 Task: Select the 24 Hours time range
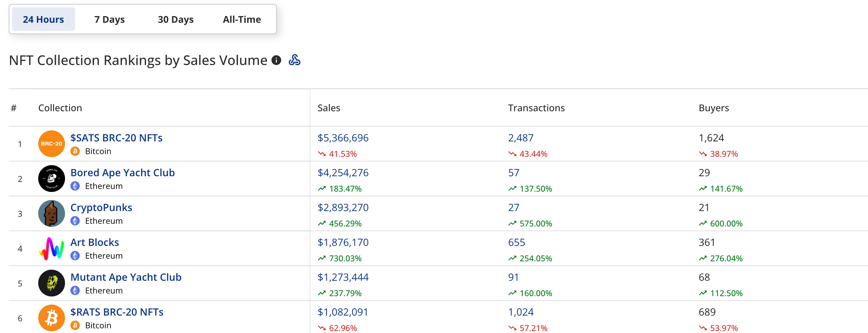coord(44,19)
